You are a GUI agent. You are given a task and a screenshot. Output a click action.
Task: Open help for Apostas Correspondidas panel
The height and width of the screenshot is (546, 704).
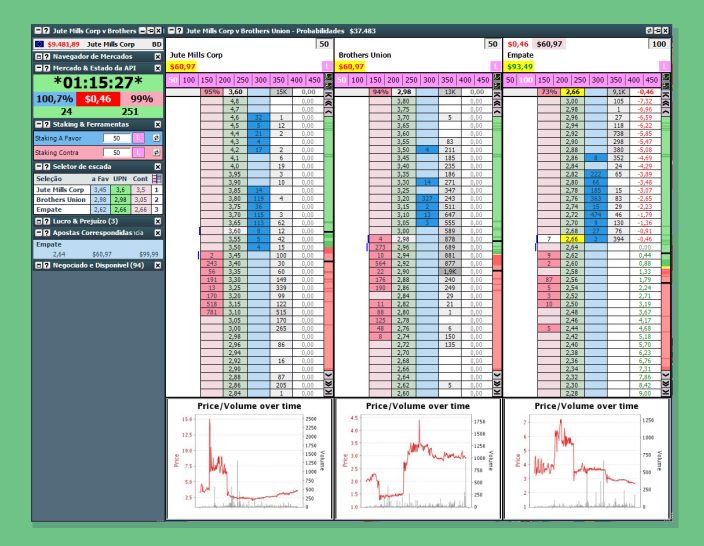[x=46, y=233]
